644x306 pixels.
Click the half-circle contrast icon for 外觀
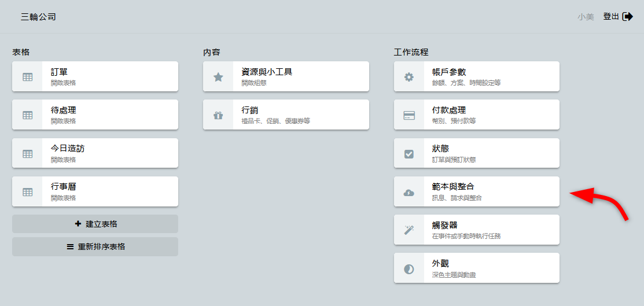pos(409,268)
